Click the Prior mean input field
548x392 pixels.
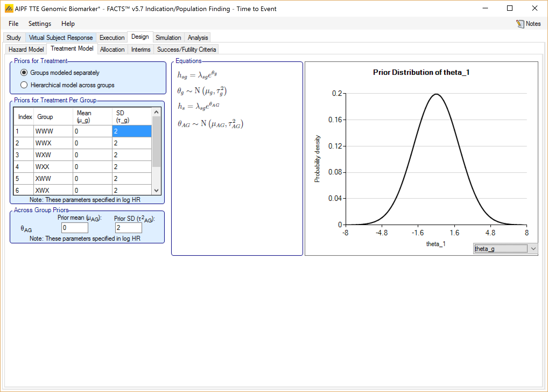[x=75, y=228]
